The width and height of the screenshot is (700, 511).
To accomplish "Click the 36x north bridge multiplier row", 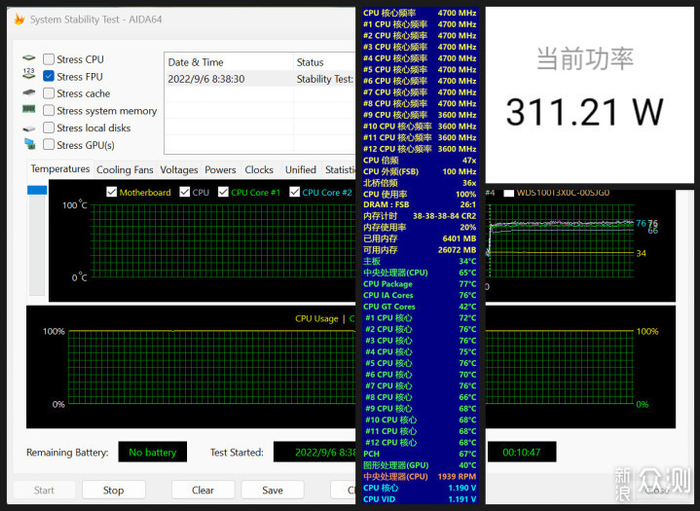I will point(419,183).
